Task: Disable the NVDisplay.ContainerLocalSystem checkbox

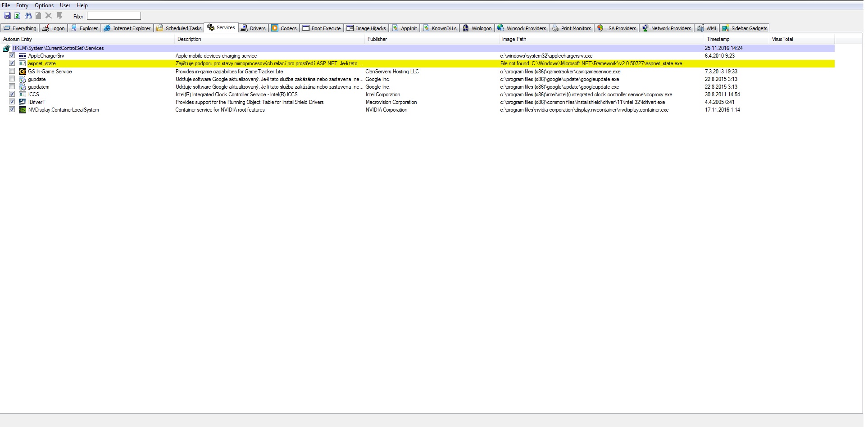Action: coord(12,109)
